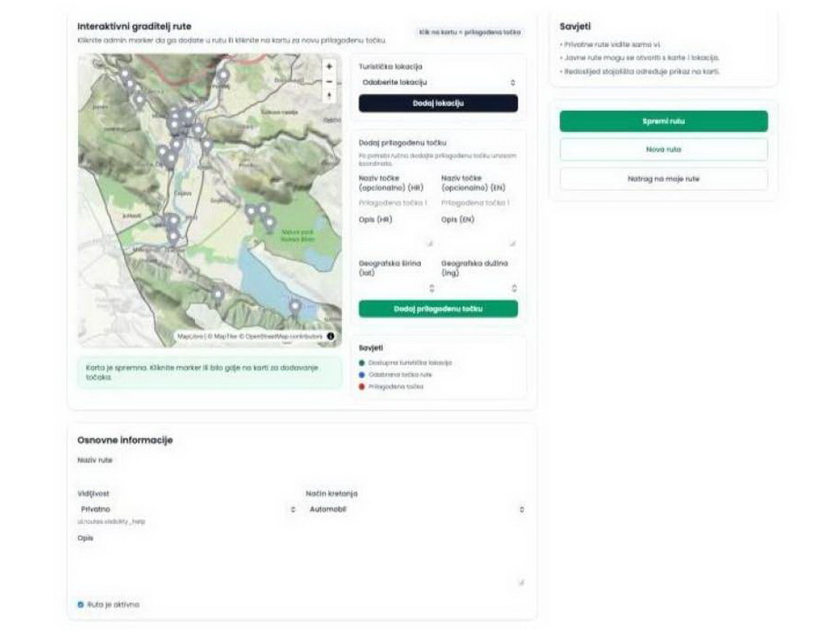This screenshot has height=630, width=840.
Task: Focus the 'Naziv točke (HR)' input
Action: pyautogui.click(x=397, y=203)
